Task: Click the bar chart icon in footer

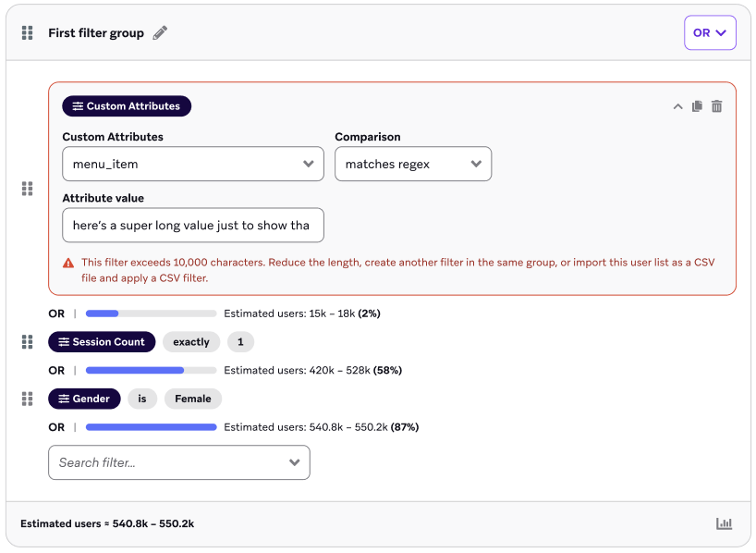Action: [724, 523]
